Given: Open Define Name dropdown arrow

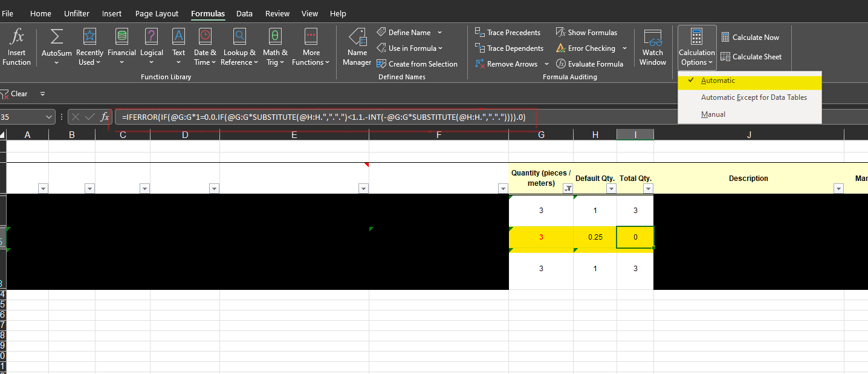Looking at the screenshot, I should point(439,33).
